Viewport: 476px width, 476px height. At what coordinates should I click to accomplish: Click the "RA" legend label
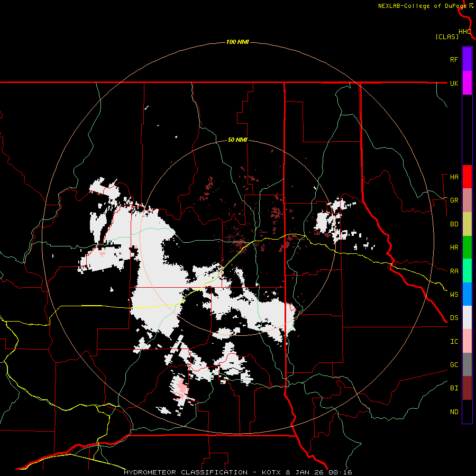point(454,271)
